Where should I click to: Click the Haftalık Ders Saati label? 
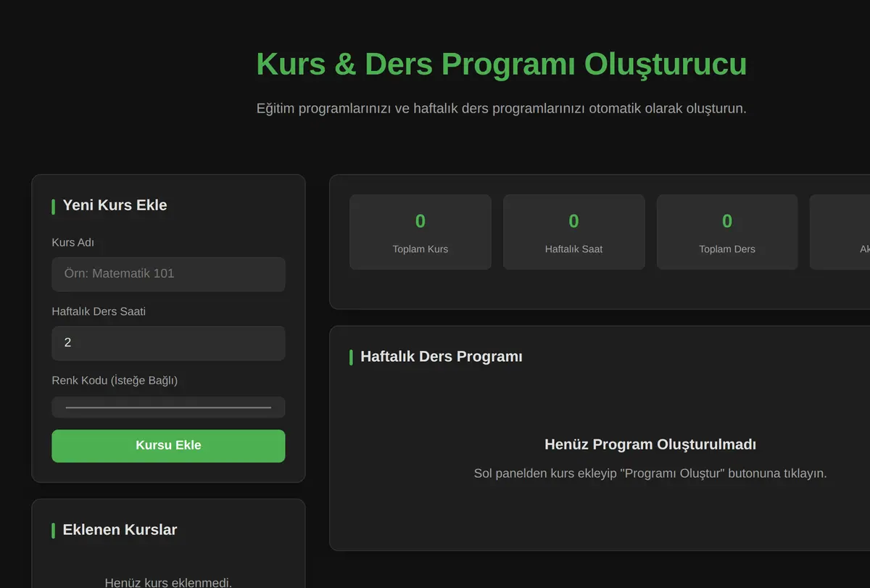pos(99,311)
